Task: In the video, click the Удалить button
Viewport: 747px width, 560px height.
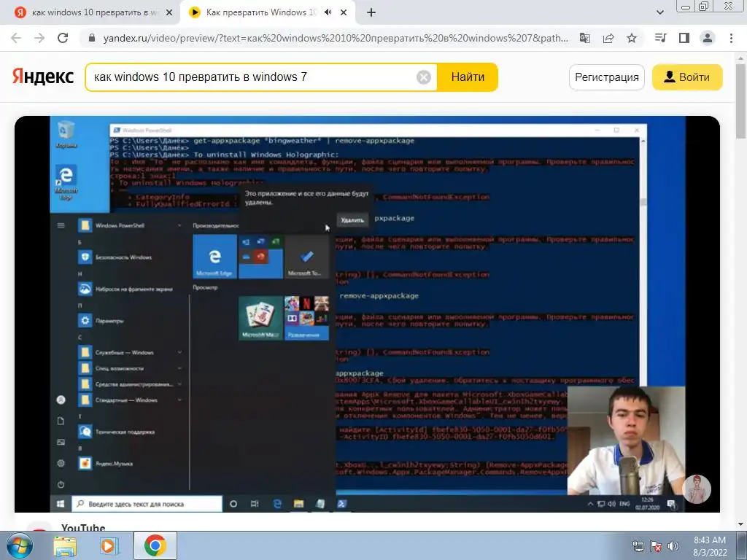Action: pyautogui.click(x=352, y=220)
